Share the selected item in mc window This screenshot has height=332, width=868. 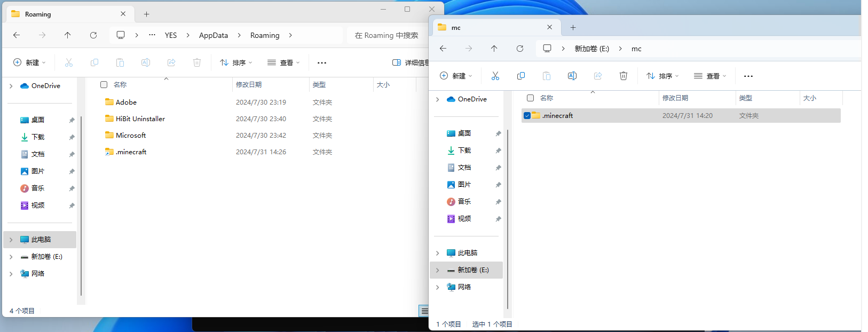coord(598,76)
